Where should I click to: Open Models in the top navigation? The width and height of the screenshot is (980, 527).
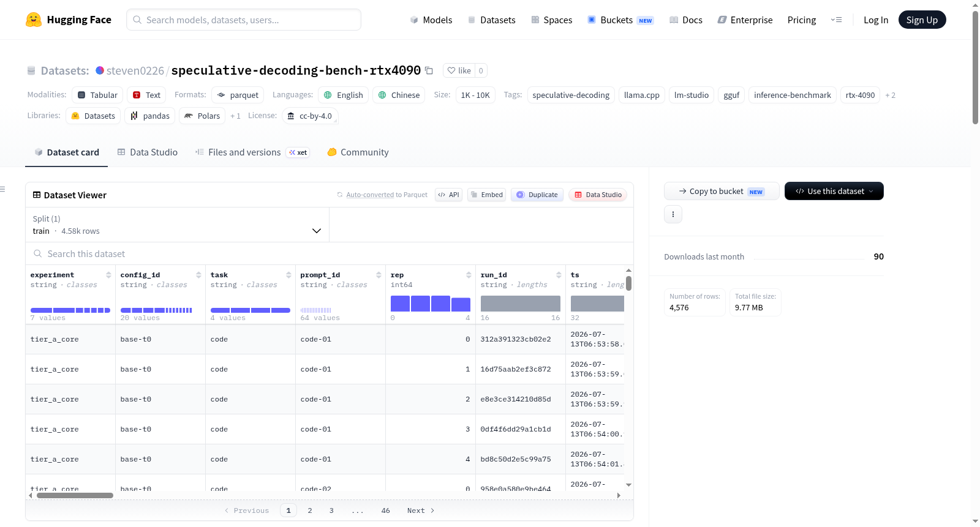(x=431, y=20)
